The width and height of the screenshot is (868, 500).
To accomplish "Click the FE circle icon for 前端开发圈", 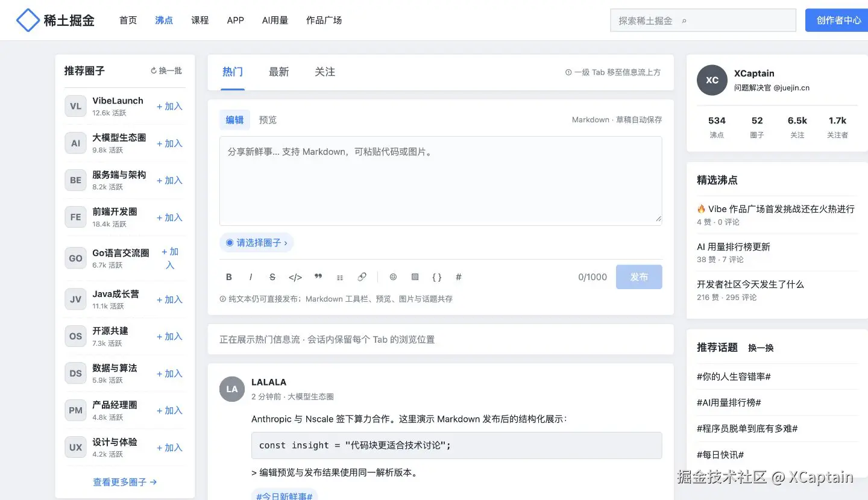I will click(75, 217).
